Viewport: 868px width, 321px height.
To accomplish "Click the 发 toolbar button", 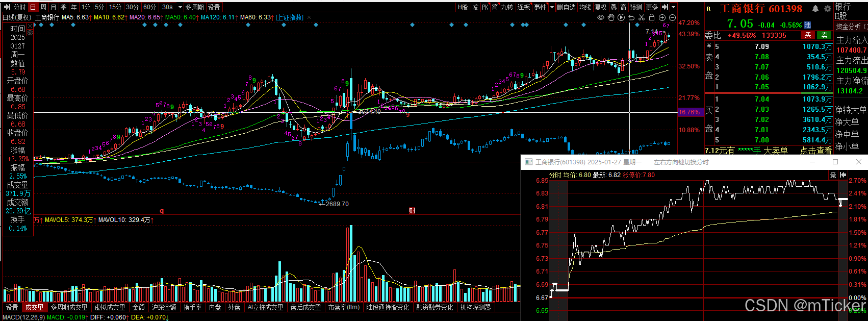I will (x=475, y=7).
